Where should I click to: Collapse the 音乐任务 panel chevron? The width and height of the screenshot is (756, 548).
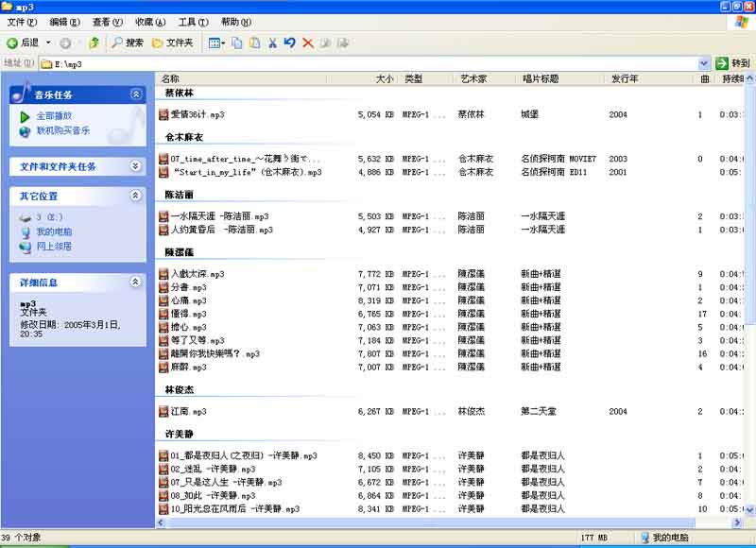(136, 94)
